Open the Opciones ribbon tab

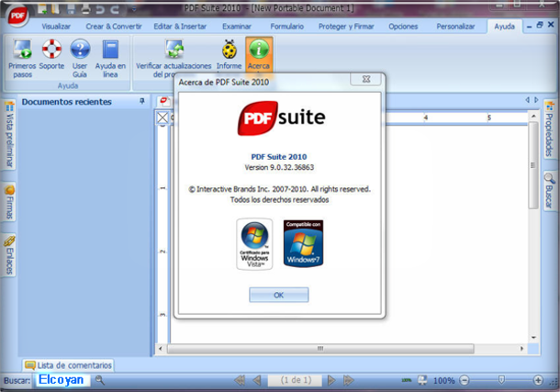click(403, 27)
